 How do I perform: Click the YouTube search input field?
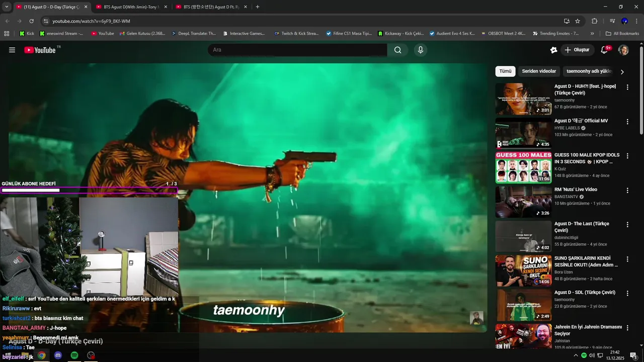tap(297, 50)
